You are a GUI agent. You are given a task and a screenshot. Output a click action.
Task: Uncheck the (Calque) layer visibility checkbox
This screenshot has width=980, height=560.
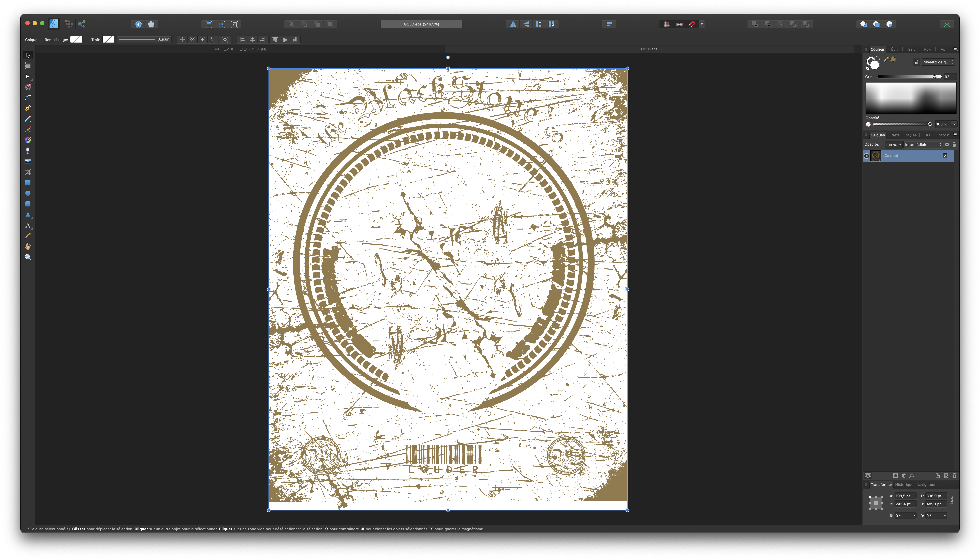[945, 156]
